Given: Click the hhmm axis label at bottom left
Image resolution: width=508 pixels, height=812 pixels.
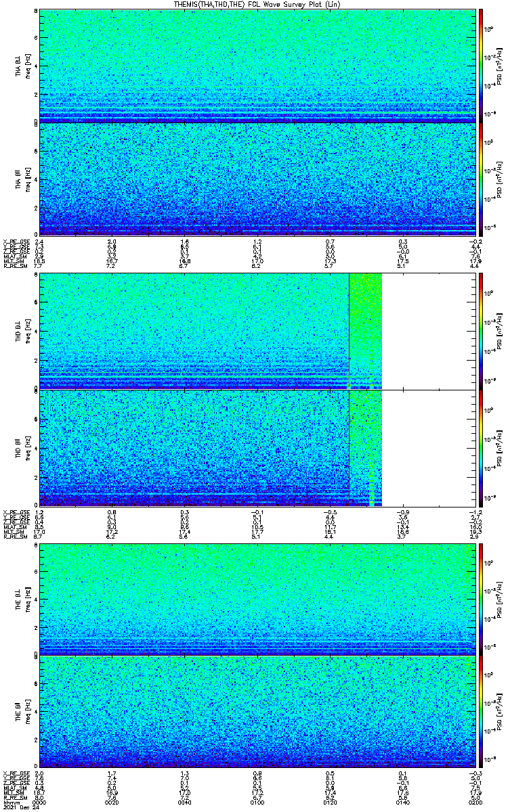Looking at the screenshot, I should click(11, 803).
